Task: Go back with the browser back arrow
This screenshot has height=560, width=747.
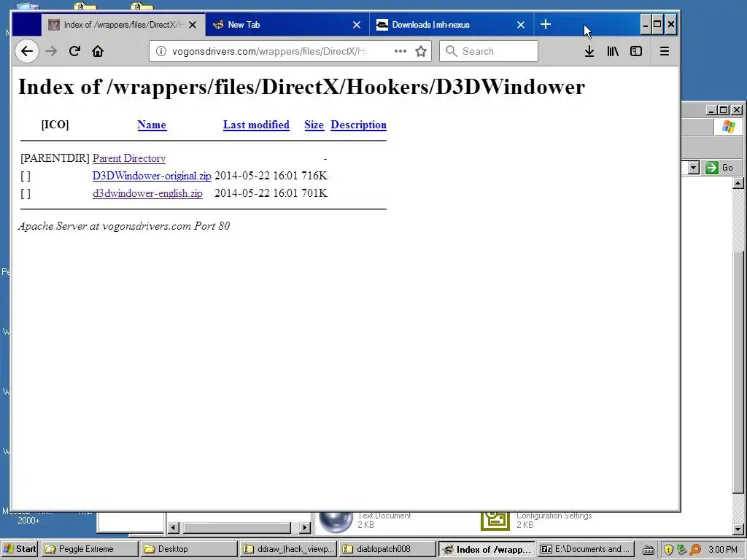Action: click(27, 51)
